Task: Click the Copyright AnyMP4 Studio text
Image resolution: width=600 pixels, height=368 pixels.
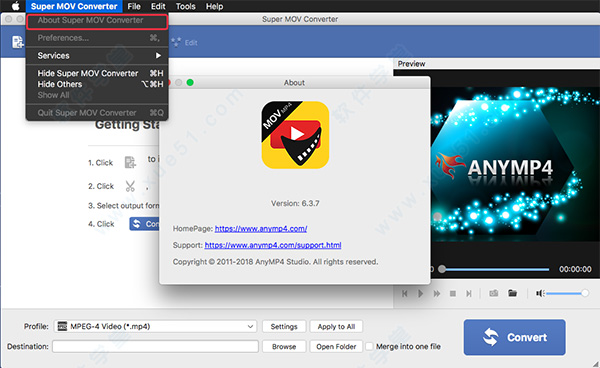Action: [x=275, y=262]
